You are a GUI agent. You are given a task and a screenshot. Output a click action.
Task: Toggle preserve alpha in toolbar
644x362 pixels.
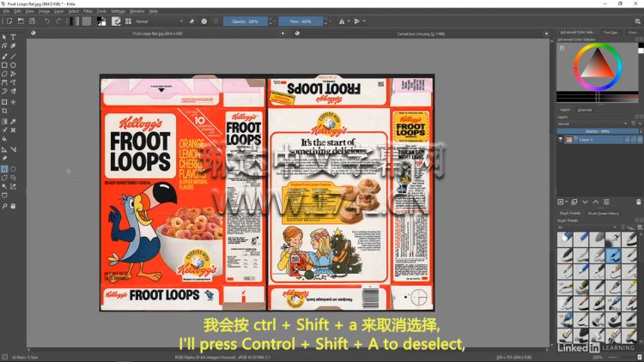(204, 21)
